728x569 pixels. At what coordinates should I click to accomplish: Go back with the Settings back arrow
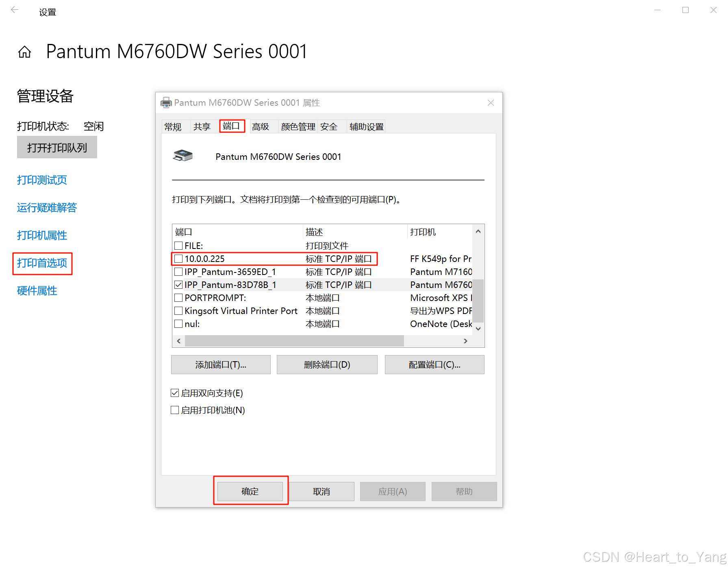pos(15,10)
